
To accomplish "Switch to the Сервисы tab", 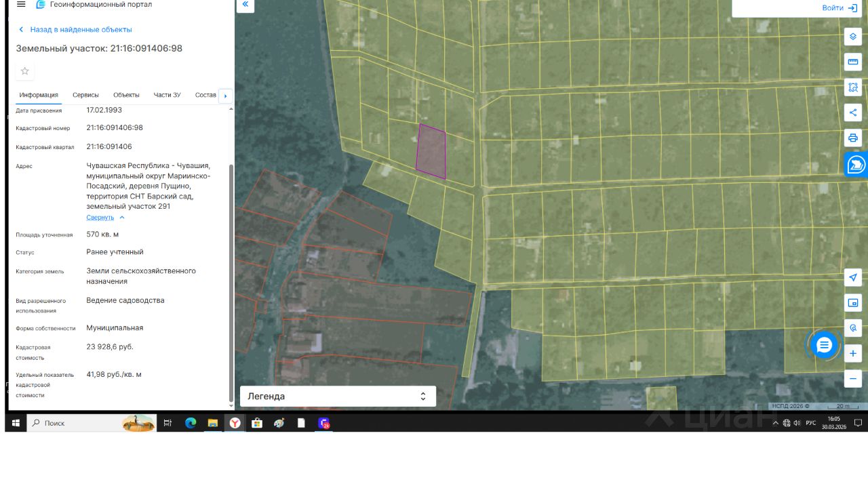I will click(85, 95).
